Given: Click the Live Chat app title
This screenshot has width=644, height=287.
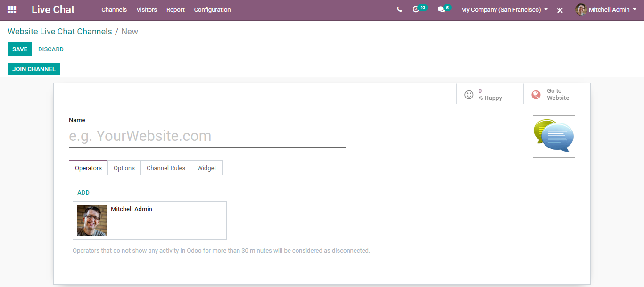Looking at the screenshot, I should (53, 9).
